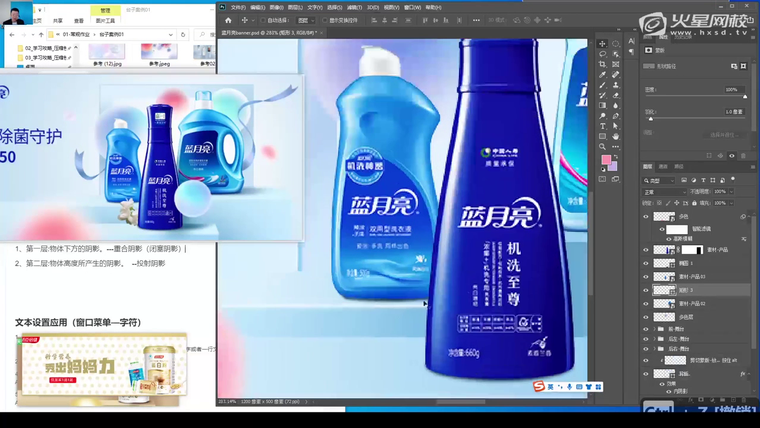The image size is (760, 428).
Task: Open the 滤镜 menu
Action: pyautogui.click(x=352, y=7)
